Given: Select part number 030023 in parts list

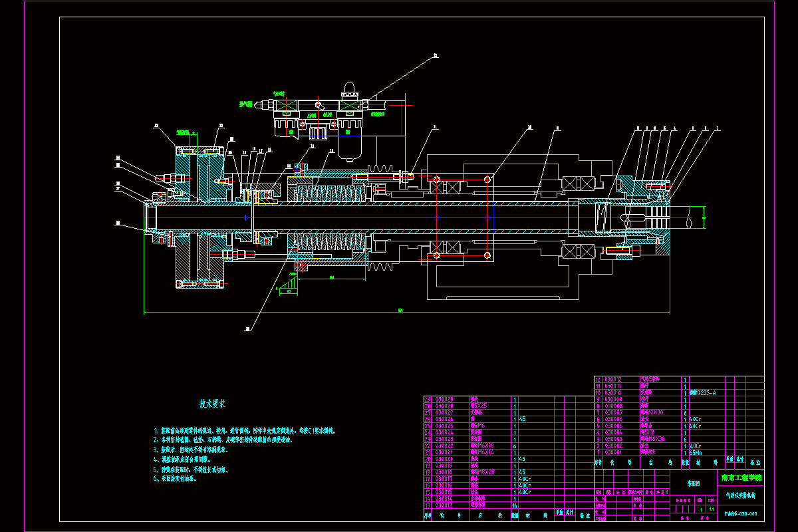Looking at the screenshot, I should point(444,439).
